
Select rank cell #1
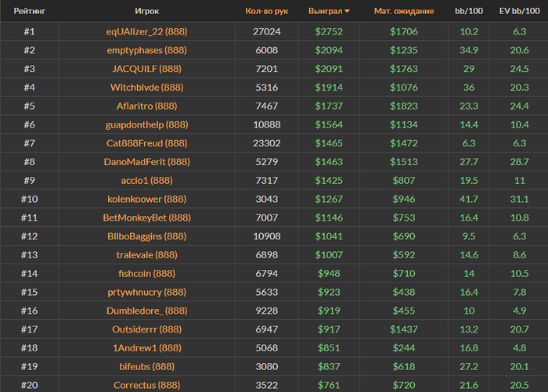pos(30,32)
